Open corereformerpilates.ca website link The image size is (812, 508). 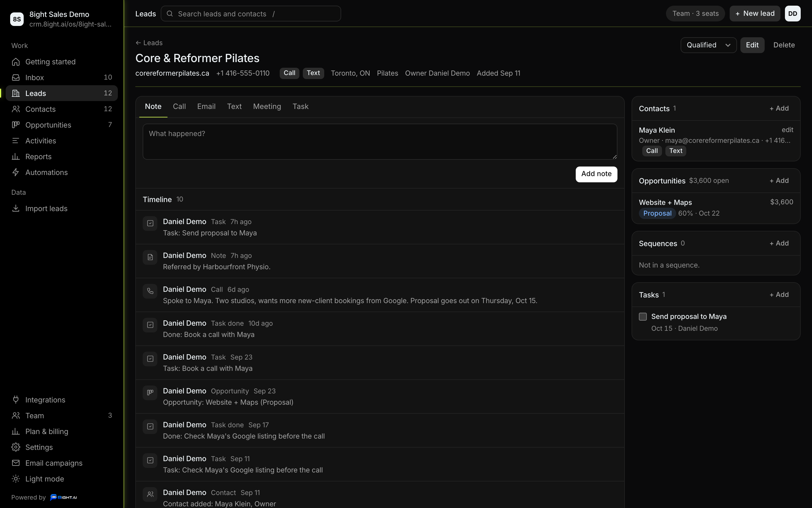point(172,73)
